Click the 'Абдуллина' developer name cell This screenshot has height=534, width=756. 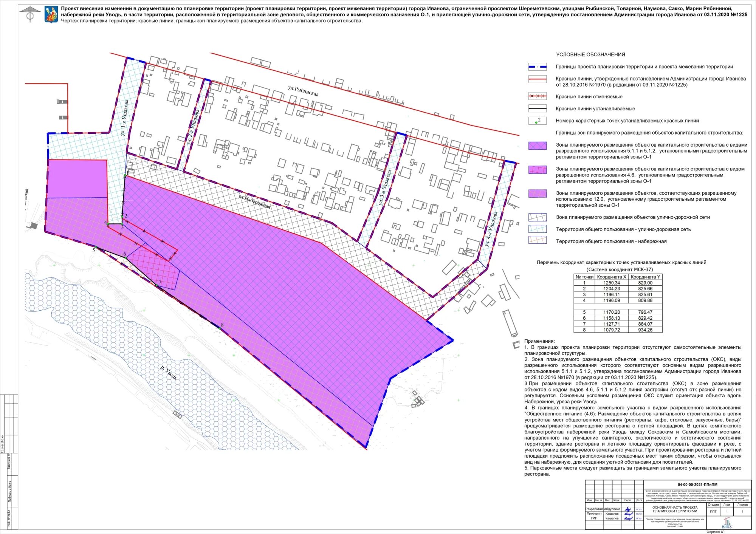(612, 509)
